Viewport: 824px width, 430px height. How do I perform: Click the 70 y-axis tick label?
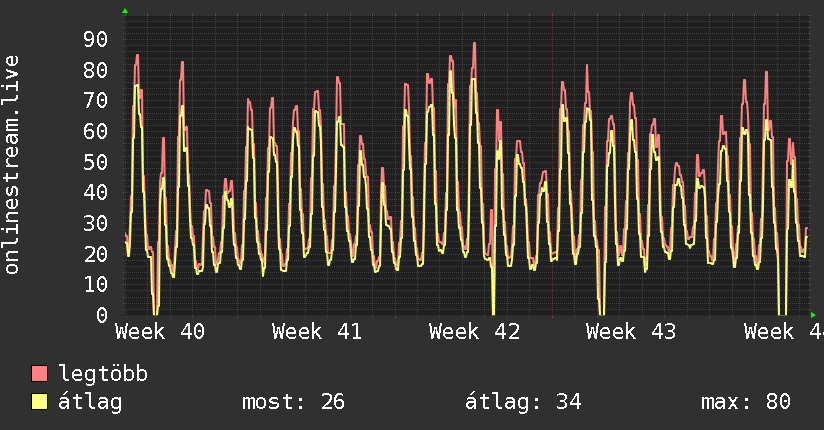click(96, 100)
